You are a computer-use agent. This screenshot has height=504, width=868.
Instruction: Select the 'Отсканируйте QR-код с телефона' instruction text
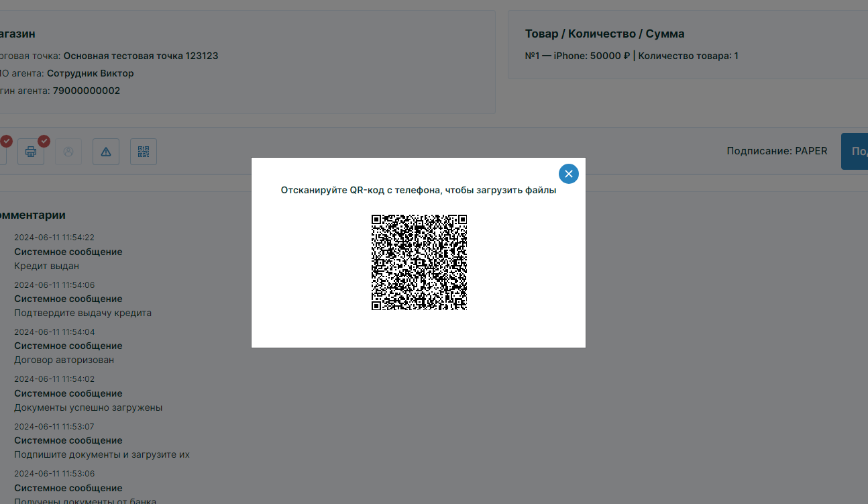click(419, 191)
